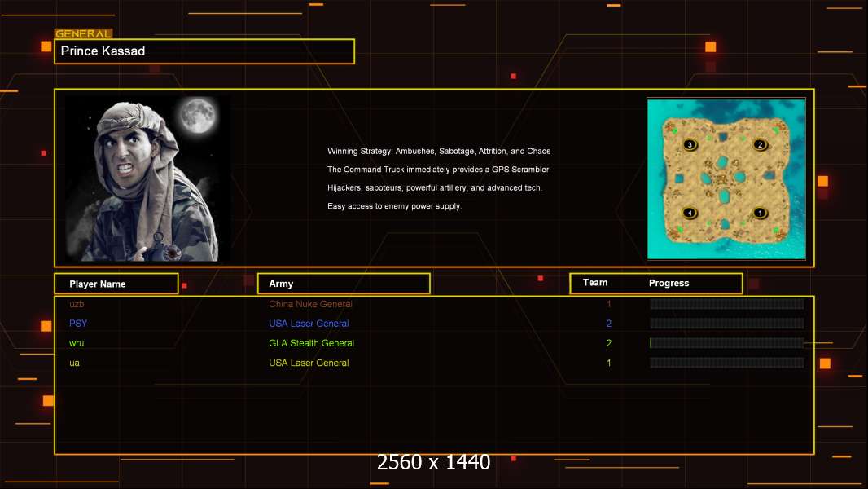Click start position 3 on the minimap

click(x=690, y=144)
